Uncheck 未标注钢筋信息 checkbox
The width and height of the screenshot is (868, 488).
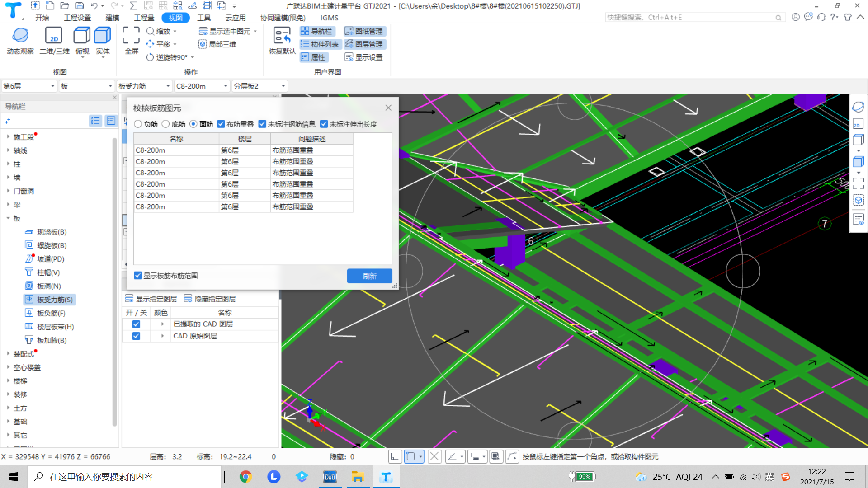[262, 124]
